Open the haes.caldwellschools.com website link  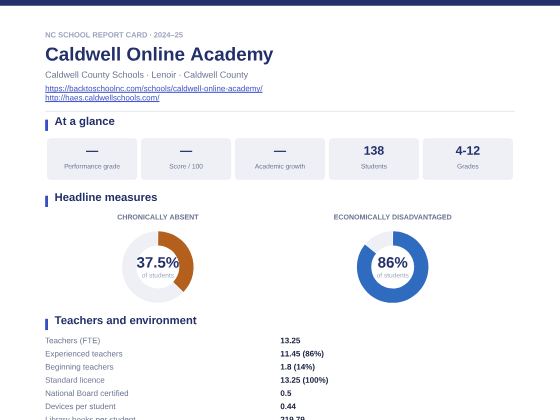(102, 98)
